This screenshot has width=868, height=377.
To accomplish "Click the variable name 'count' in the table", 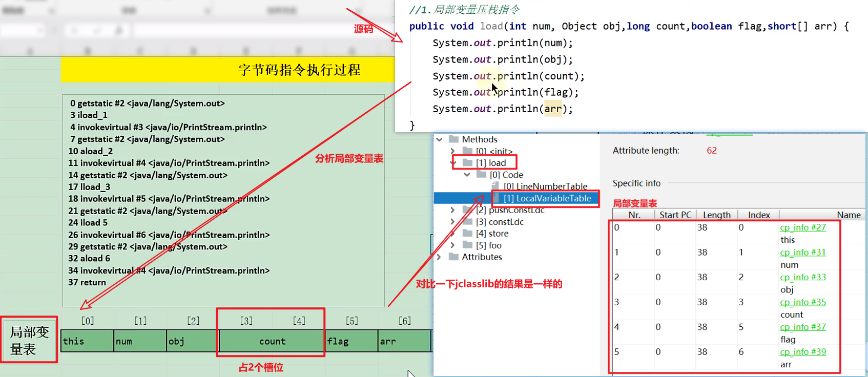I will [792, 315].
